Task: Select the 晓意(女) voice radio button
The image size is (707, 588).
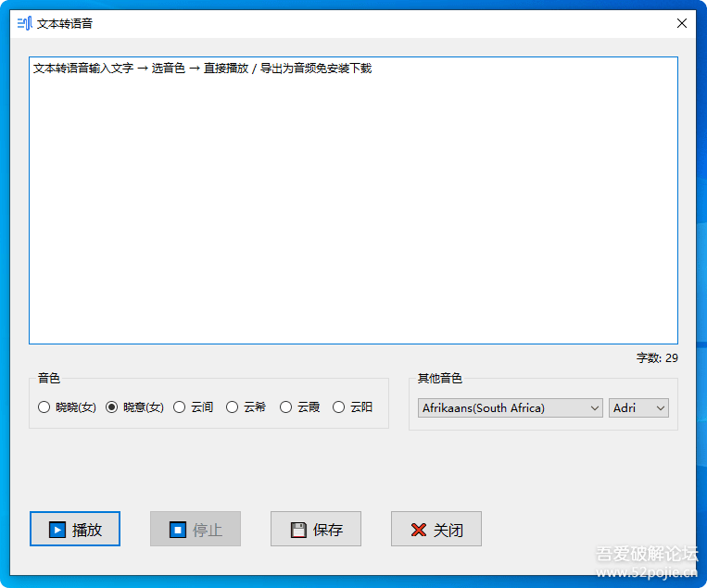Action: tap(134, 407)
